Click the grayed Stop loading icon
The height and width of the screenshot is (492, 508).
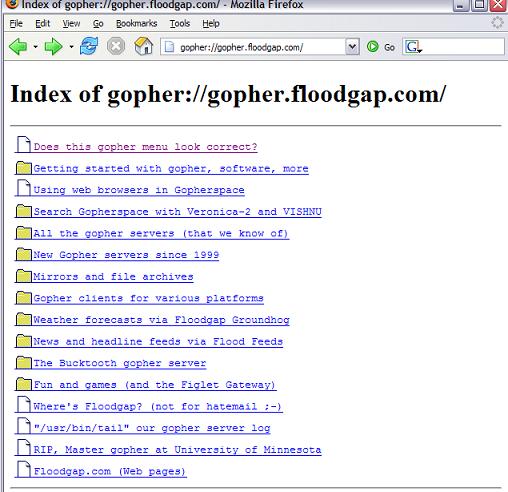116,46
